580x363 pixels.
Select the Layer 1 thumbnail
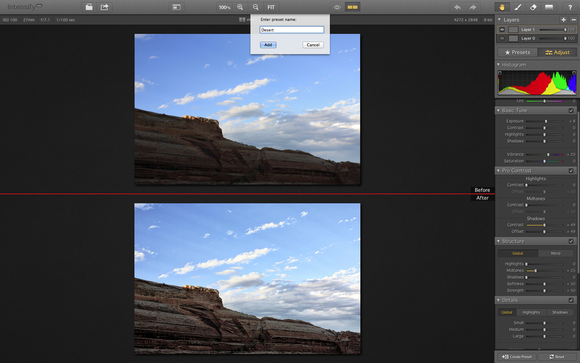pos(513,30)
